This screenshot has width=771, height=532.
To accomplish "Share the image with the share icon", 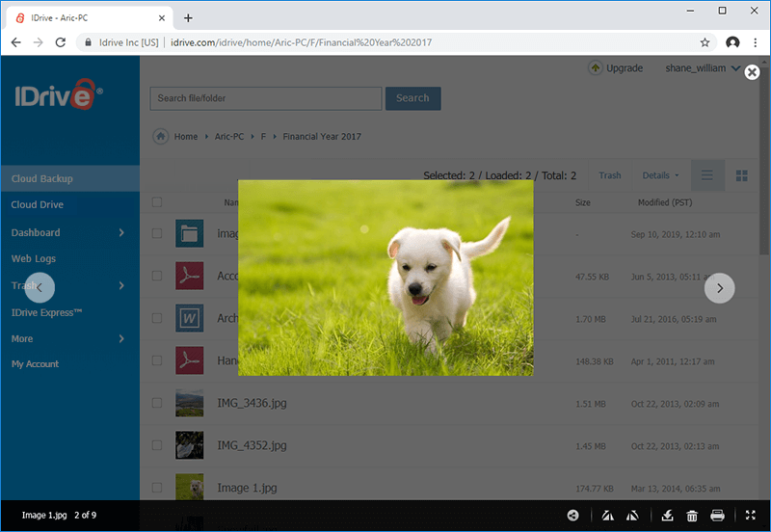I will click(x=572, y=515).
